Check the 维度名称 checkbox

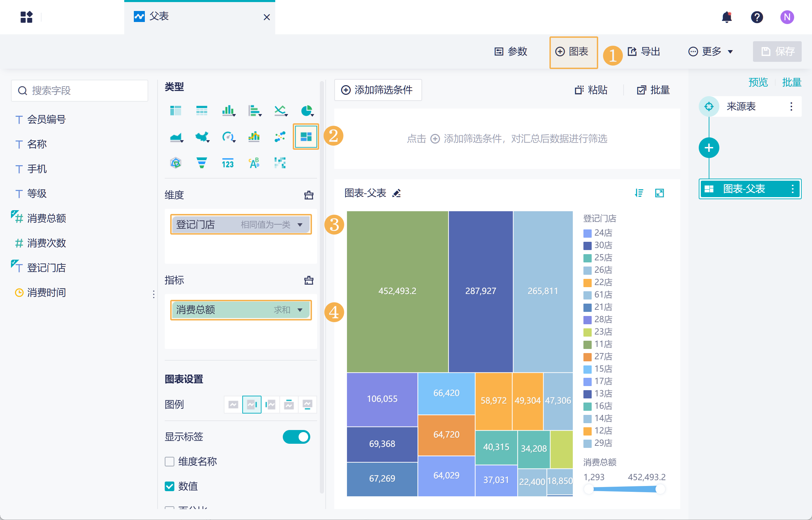[170, 461]
